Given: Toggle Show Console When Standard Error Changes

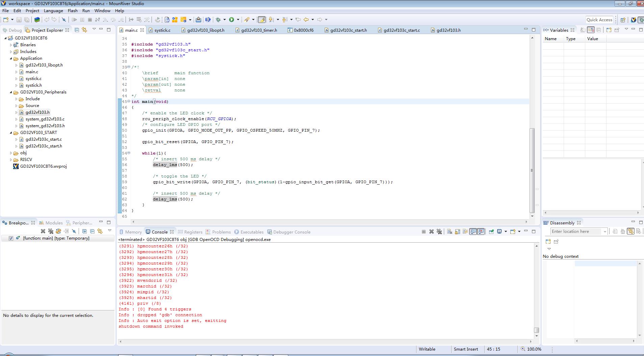Looking at the screenshot, I should (x=481, y=231).
